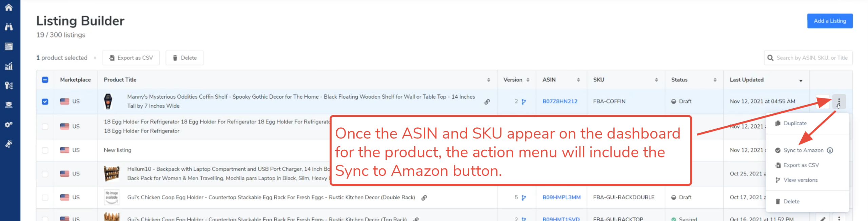Toggle the select-all header checkbox
Screen dimensions: 868x221
coord(45,80)
